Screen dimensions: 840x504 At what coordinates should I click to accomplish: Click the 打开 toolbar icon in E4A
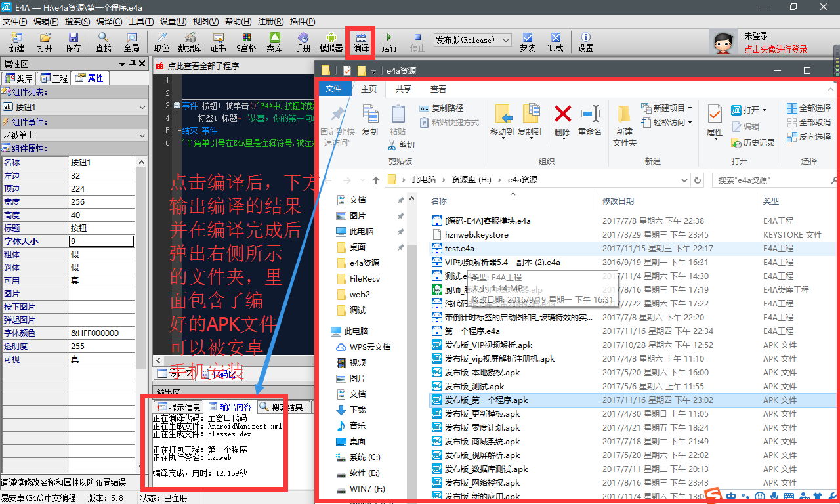pos(45,42)
